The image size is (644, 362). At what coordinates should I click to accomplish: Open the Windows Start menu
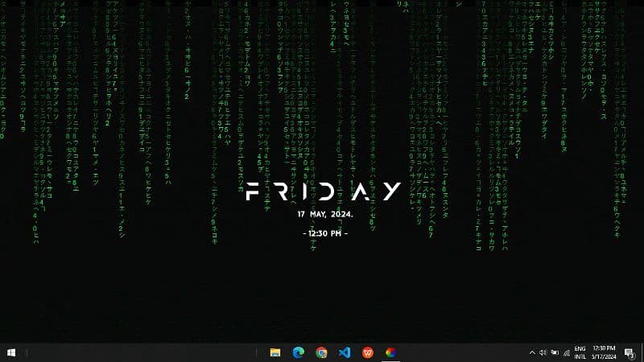[11, 352]
